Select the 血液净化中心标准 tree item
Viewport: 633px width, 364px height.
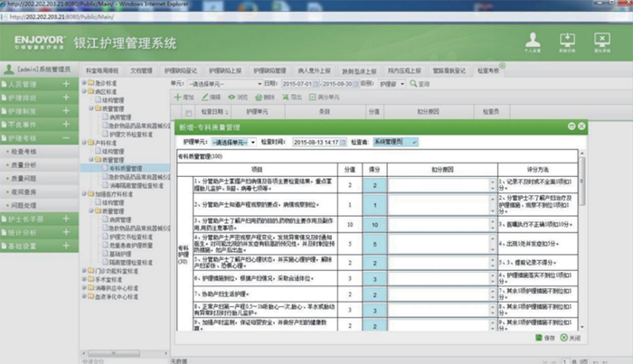(117, 296)
